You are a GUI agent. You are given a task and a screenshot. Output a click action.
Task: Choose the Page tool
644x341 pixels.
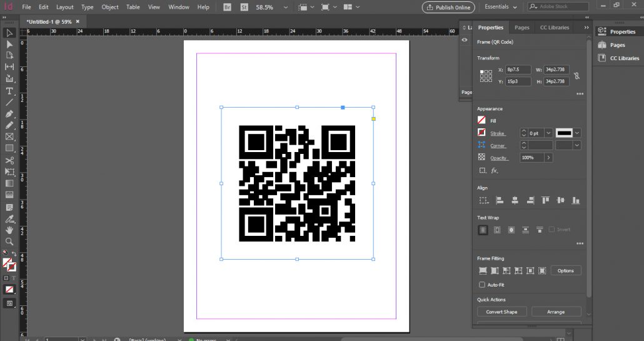[x=9, y=56]
